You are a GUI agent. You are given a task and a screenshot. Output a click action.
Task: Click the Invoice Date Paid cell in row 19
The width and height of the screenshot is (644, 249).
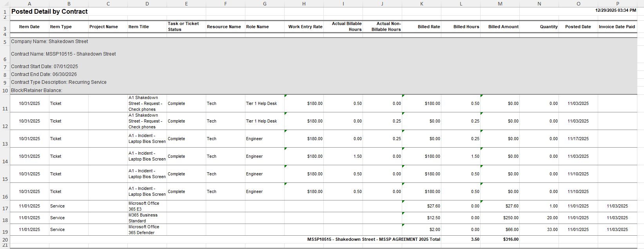[x=617, y=229]
